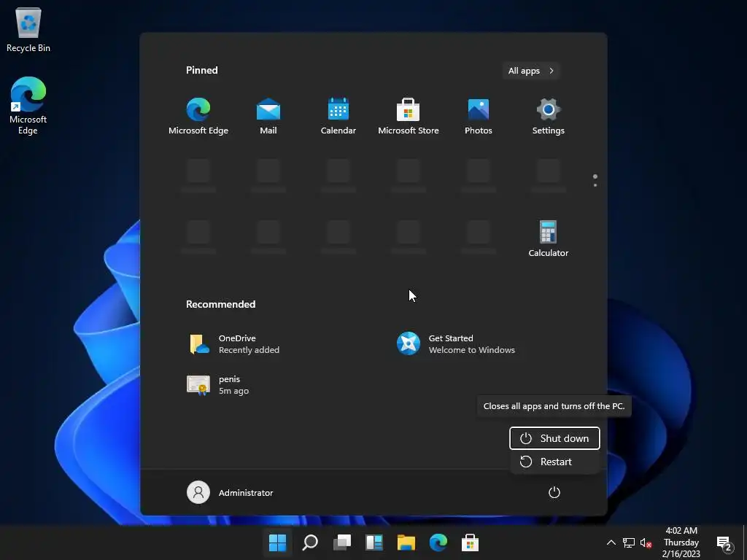Open the pinned Microsoft Store app
The width and height of the screenshot is (747, 560).
click(x=409, y=116)
